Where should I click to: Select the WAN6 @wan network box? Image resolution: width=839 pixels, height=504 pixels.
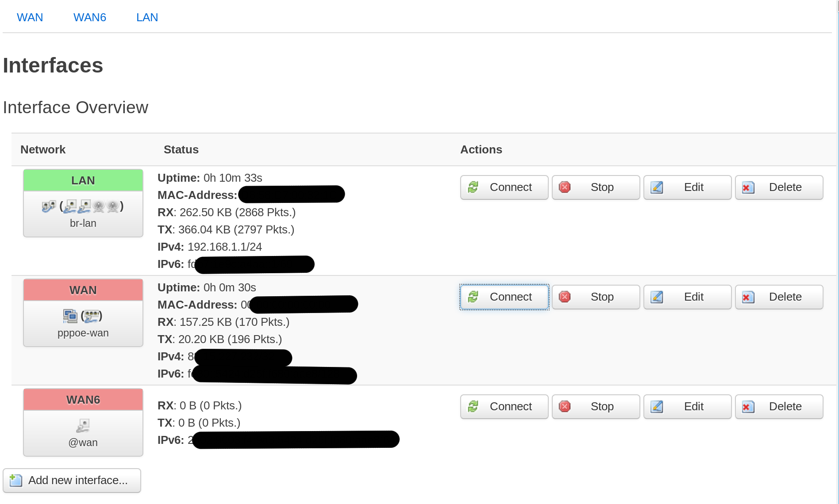click(x=83, y=422)
